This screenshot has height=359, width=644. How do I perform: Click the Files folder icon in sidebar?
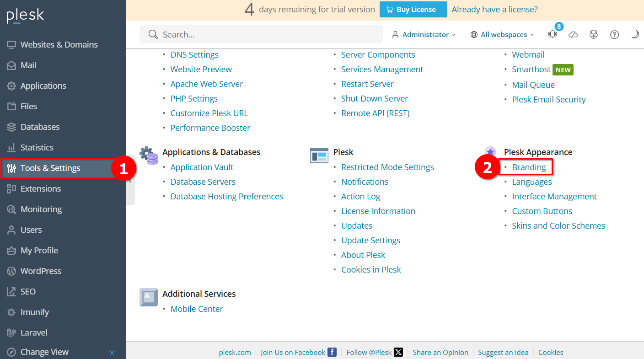click(11, 107)
